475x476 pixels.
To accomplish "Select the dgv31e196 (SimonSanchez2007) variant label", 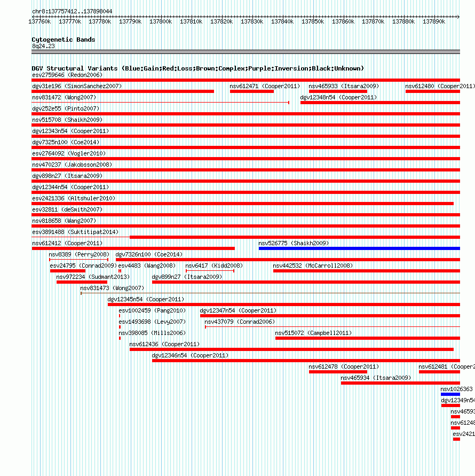I will click(77, 86).
